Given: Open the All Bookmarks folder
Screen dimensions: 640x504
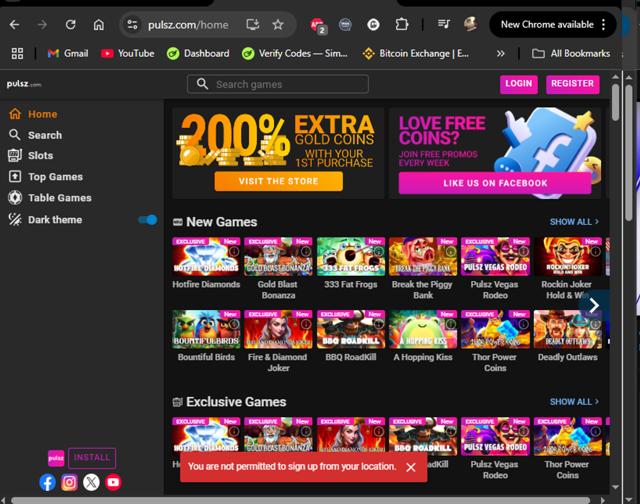Looking at the screenshot, I should pos(571,53).
